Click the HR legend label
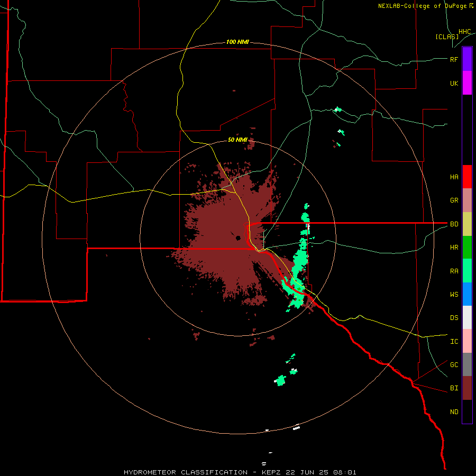Viewport: 476px width, 476px height. coord(454,248)
